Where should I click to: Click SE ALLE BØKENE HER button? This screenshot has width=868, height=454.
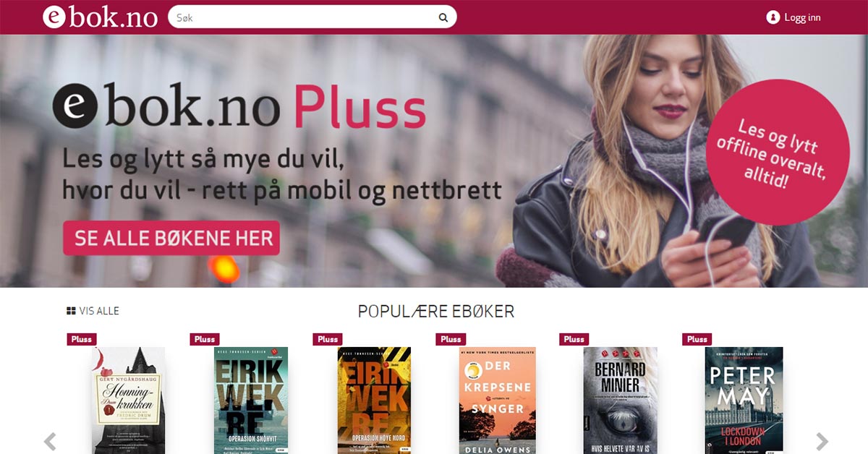[x=171, y=238]
